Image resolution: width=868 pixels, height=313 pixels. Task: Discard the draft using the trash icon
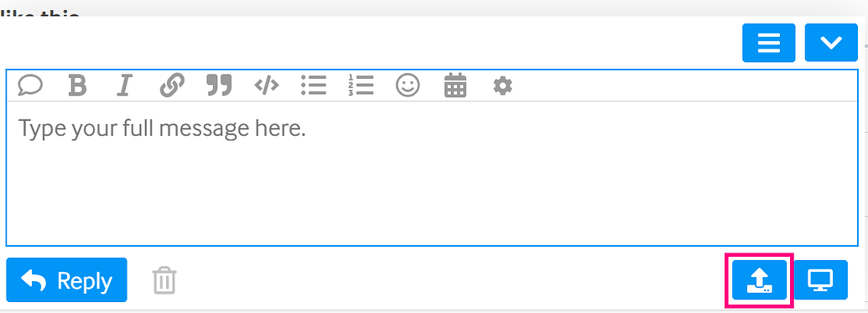coord(164,279)
